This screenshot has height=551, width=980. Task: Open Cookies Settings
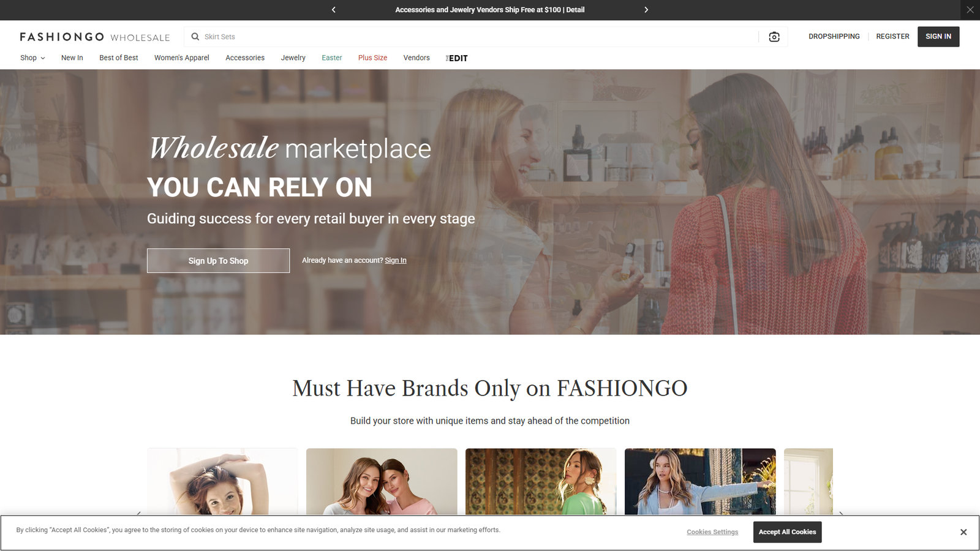[x=712, y=532]
